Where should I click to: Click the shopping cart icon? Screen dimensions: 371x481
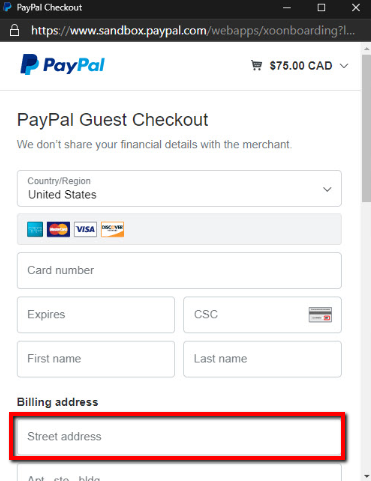(256, 65)
